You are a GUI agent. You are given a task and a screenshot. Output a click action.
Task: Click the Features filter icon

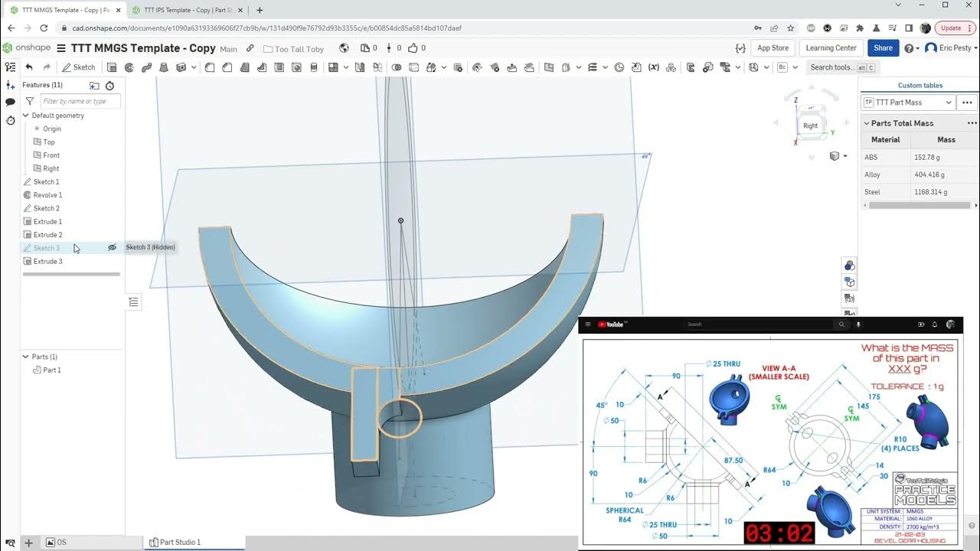coord(30,101)
